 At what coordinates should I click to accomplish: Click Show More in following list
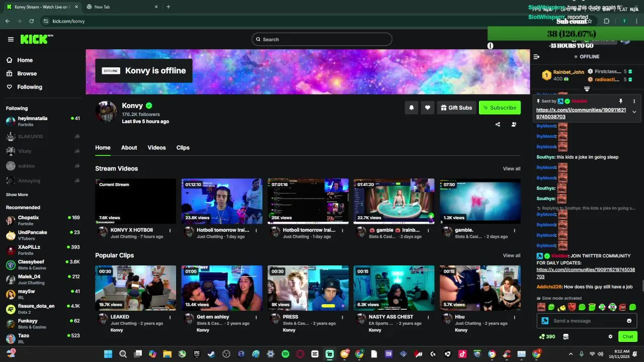click(x=17, y=195)
